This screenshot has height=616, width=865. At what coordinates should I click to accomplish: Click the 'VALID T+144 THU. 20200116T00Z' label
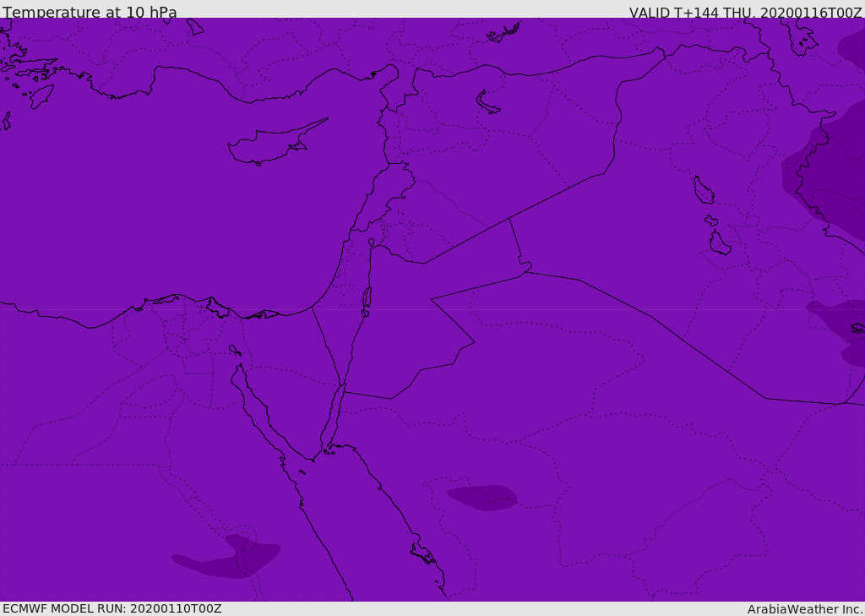[745, 12]
